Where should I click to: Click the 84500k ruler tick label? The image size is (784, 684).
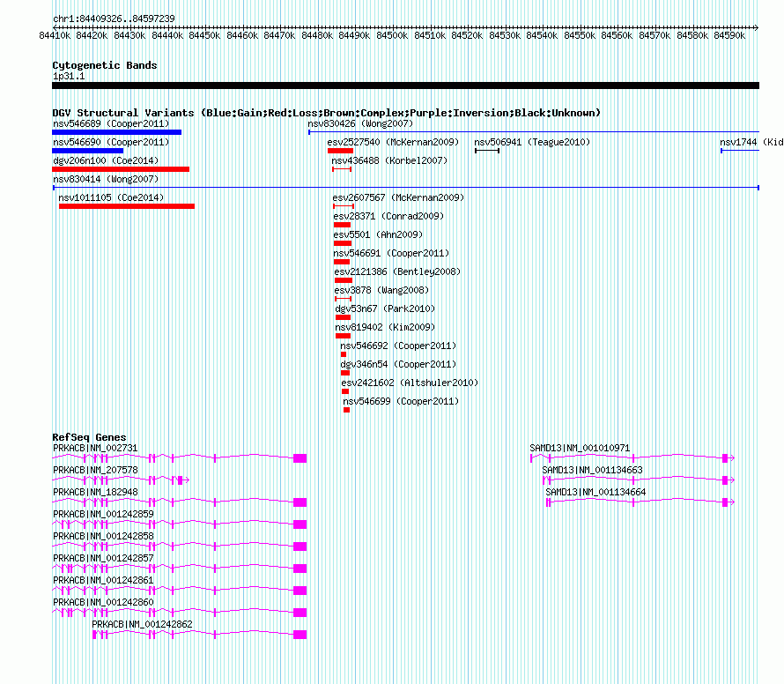392,35
